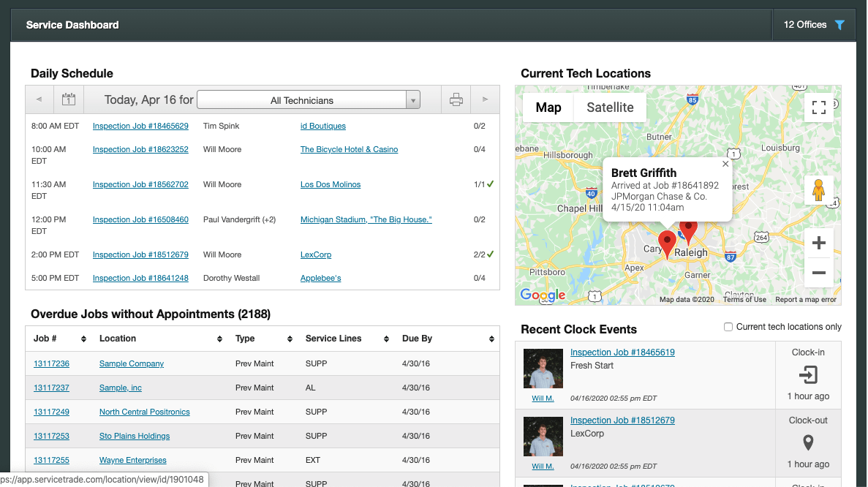Open Inspection Job #18562702
This screenshot has height=487, width=868.
point(140,184)
